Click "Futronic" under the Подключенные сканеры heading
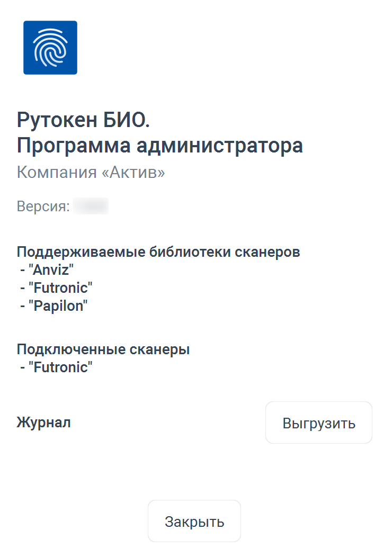Viewport: 392px width, 557px height. click(56, 367)
